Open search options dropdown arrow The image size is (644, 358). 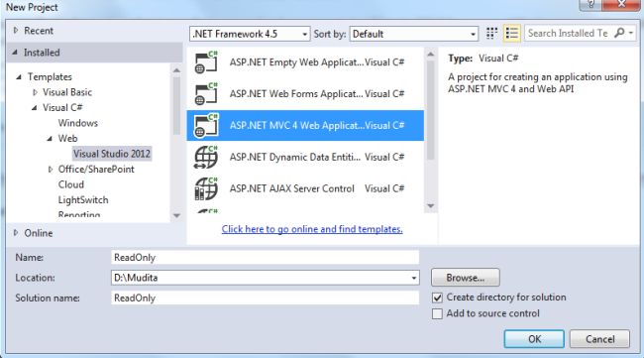point(631,33)
